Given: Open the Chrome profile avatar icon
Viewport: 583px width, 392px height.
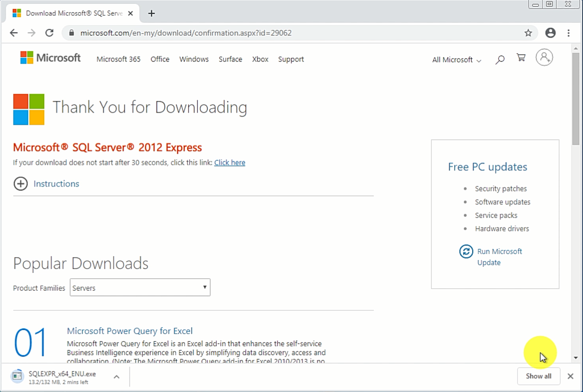Looking at the screenshot, I should (550, 33).
